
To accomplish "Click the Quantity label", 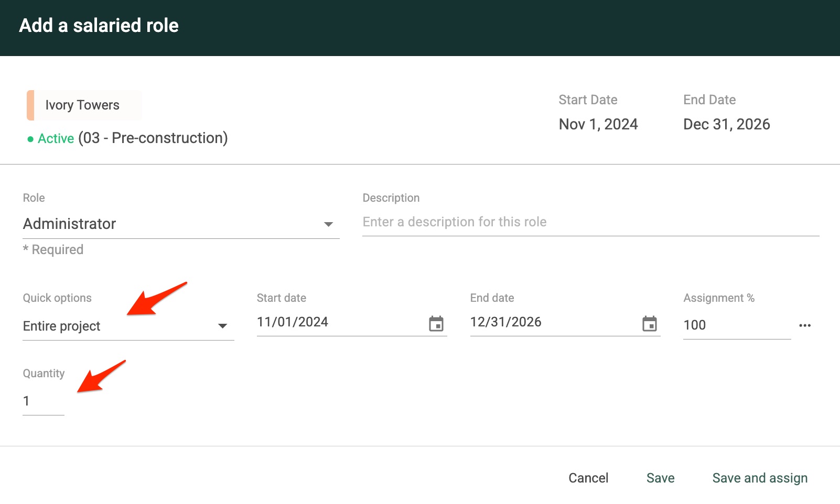I will [x=44, y=374].
